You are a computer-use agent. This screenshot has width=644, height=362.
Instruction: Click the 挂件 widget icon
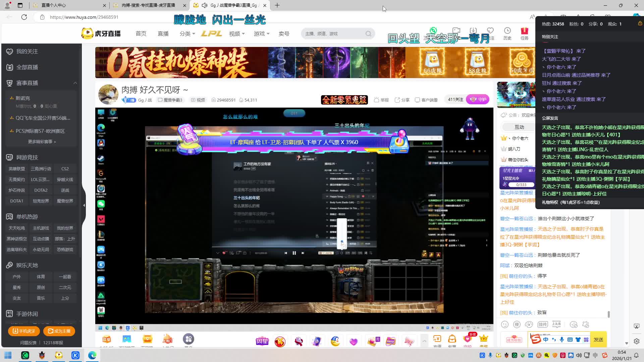click(542, 324)
